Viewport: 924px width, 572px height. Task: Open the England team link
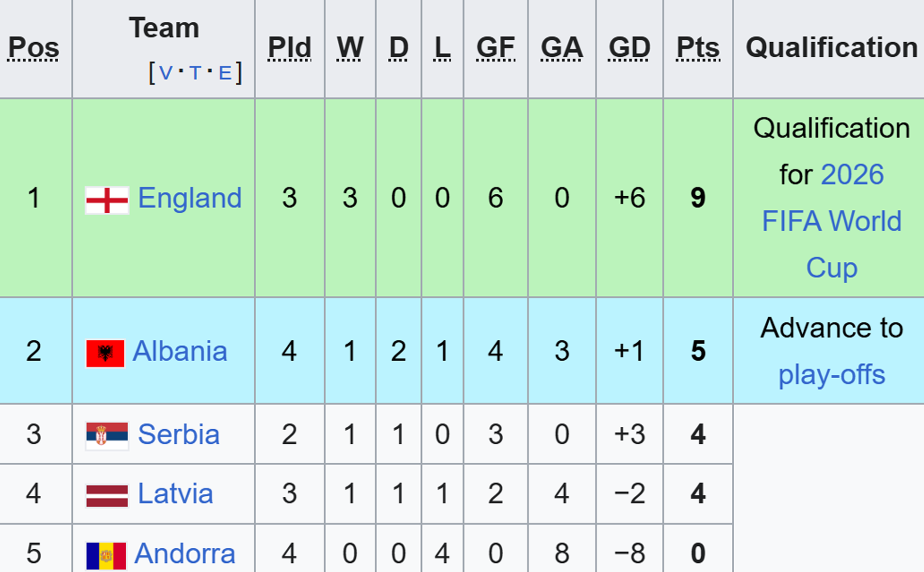click(x=190, y=198)
